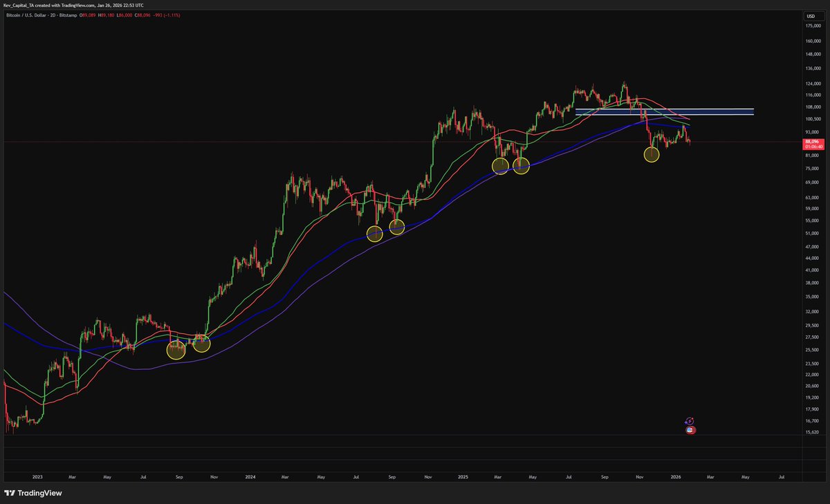Click the 2024 label on time axis

tap(250, 476)
